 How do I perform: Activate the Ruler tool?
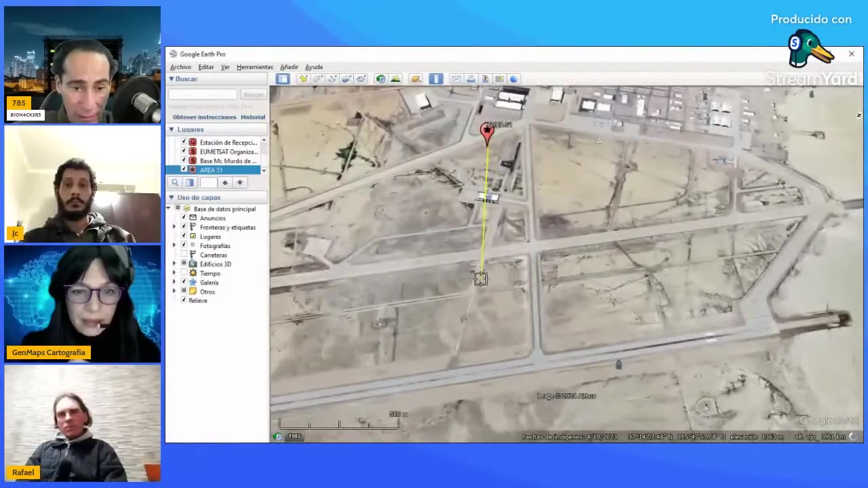click(x=436, y=79)
